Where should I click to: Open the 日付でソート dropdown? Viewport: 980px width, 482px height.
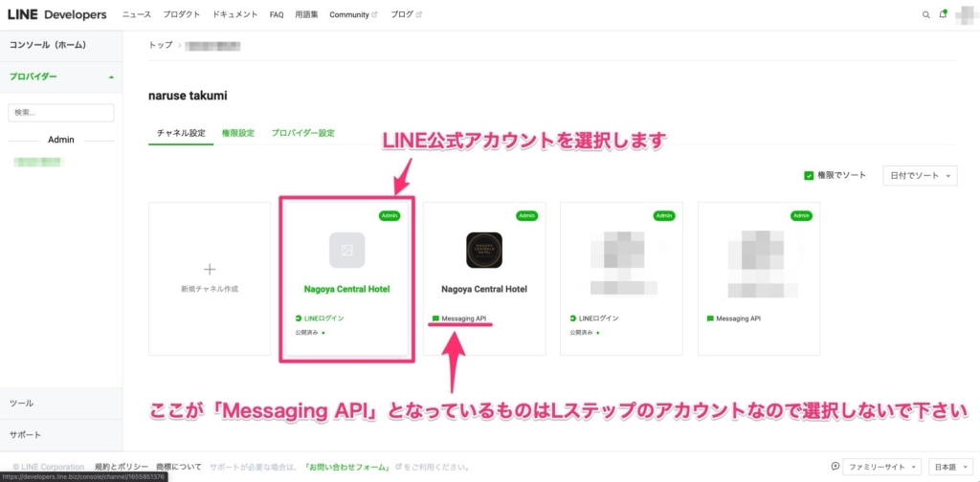pos(919,175)
